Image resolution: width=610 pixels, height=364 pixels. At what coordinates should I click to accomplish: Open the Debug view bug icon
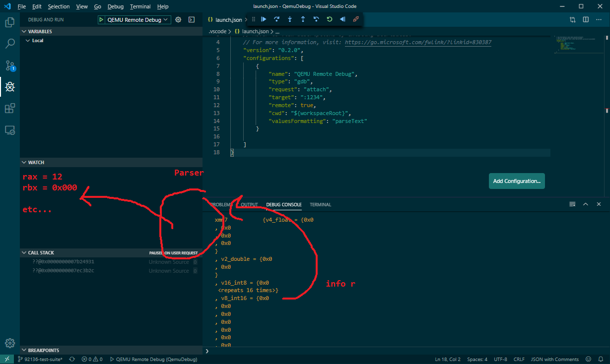tap(9, 87)
